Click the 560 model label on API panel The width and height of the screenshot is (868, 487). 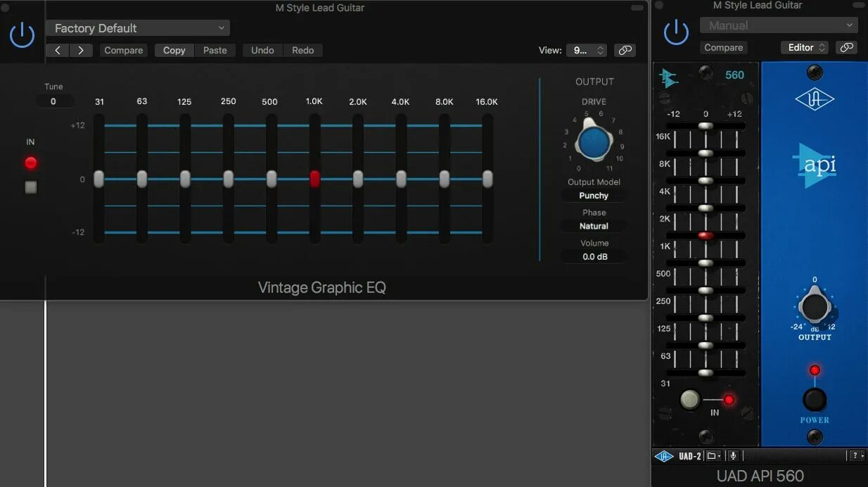(734, 75)
